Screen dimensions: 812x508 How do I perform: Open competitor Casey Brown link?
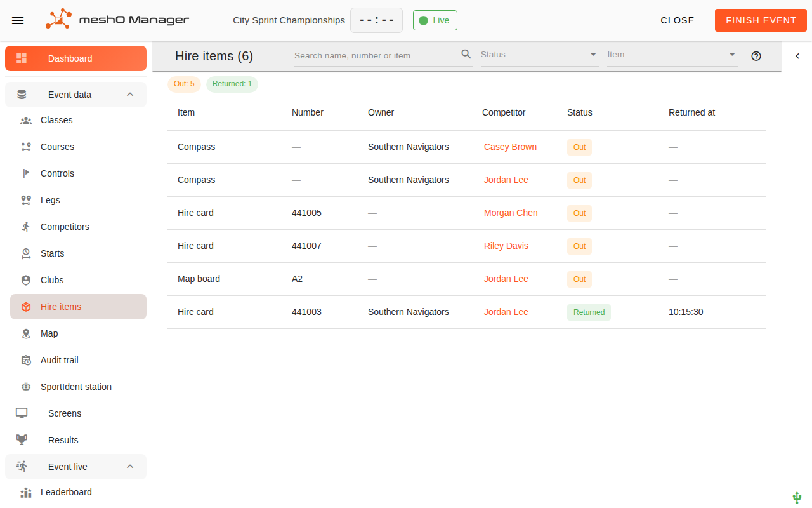point(510,147)
